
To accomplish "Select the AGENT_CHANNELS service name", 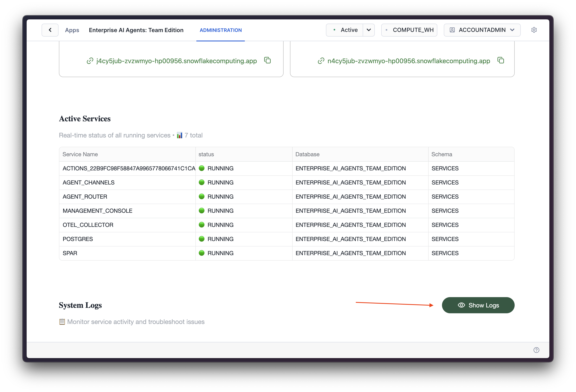I will pyautogui.click(x=88, y=183).
